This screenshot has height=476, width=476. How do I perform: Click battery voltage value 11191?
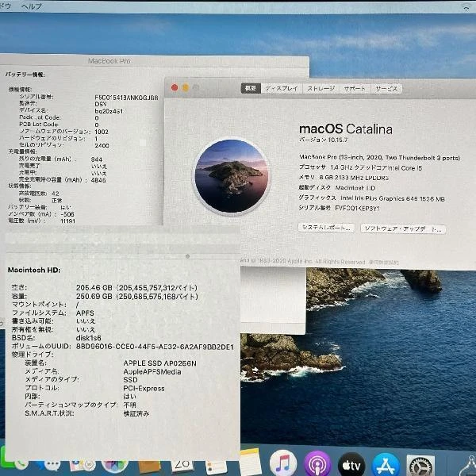[x=67, y=221]
